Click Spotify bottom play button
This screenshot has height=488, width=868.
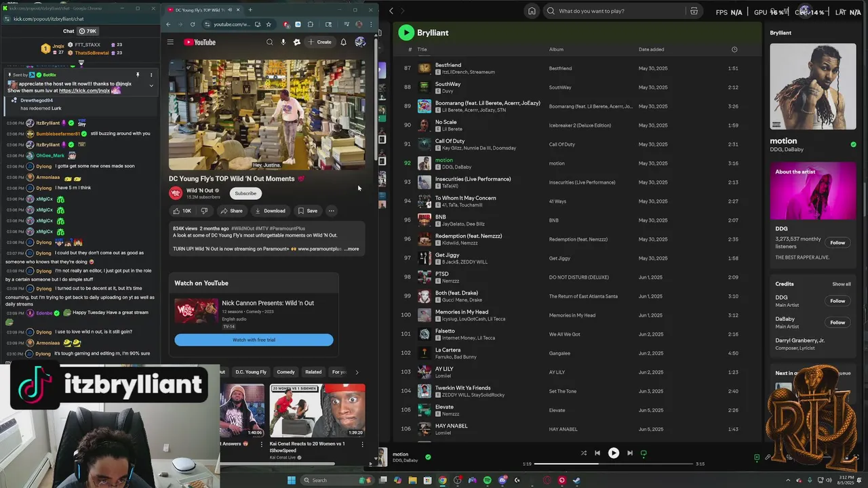point(614,453)
